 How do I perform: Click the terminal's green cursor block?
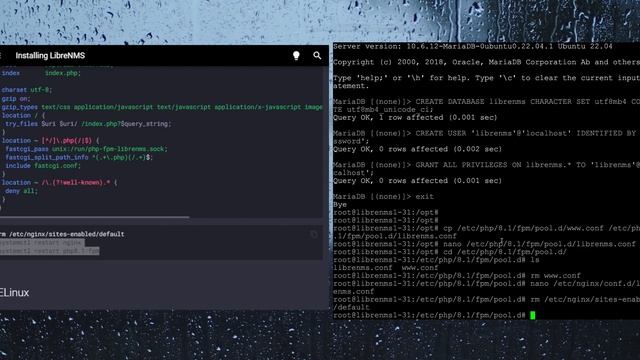click(533, 315)
